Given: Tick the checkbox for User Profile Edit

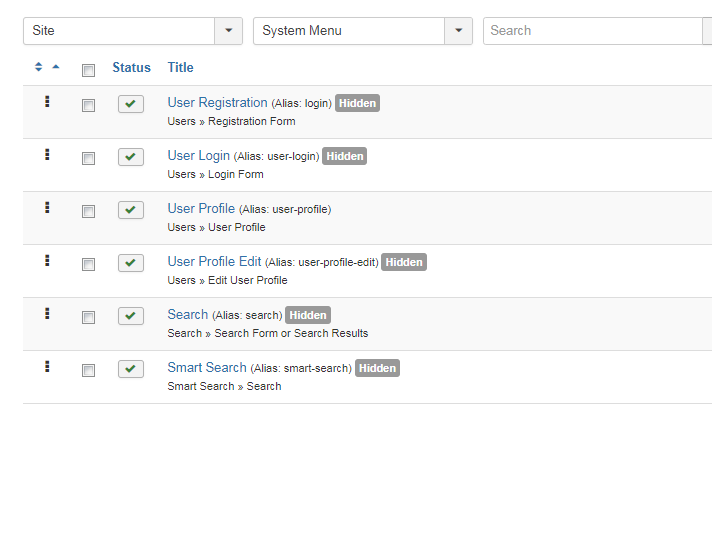Looking at the screenshot, I should point(88,264).
